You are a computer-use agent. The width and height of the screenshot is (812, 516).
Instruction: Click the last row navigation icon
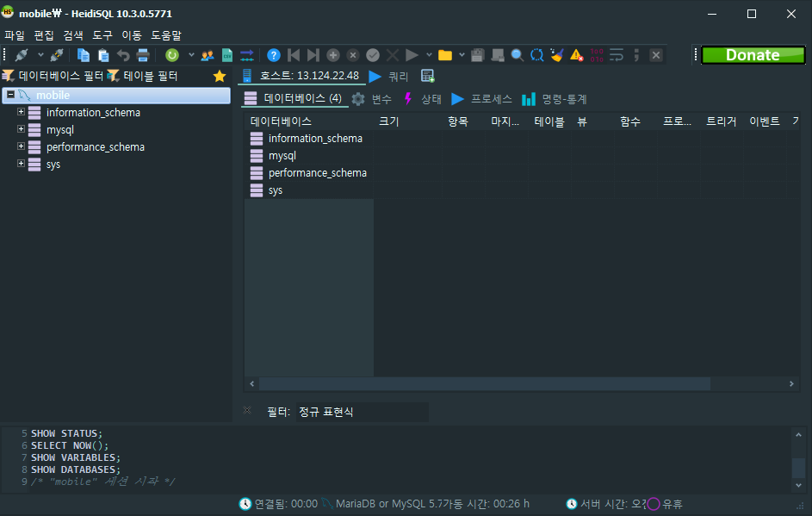click(x=313, y=55)
